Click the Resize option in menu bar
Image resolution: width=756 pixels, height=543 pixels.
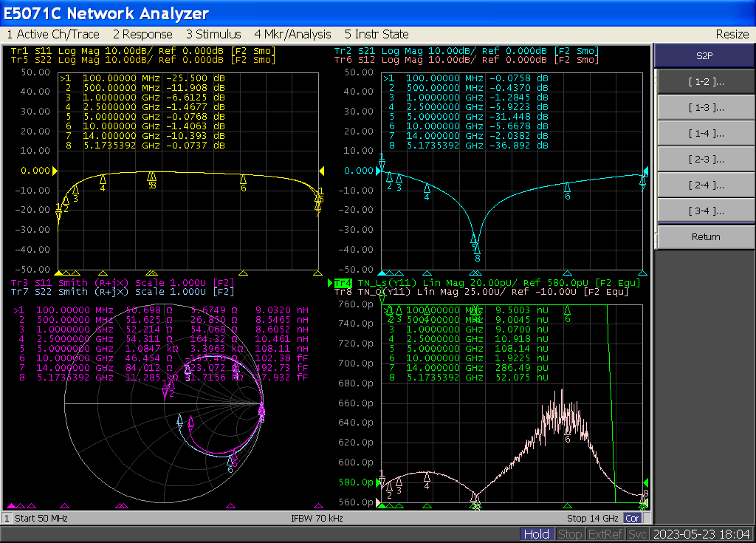(732, 34)
